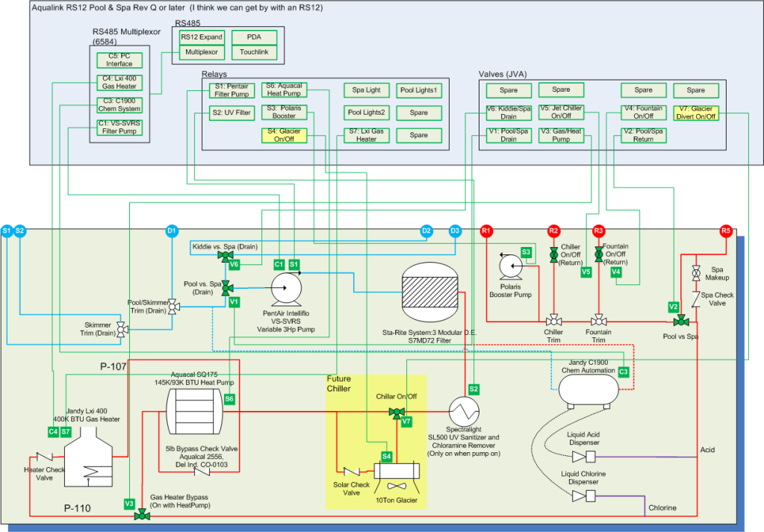Click the Pool vs Spa return valve
Viewport: 764px width, 532px height.
pos(680,320)
